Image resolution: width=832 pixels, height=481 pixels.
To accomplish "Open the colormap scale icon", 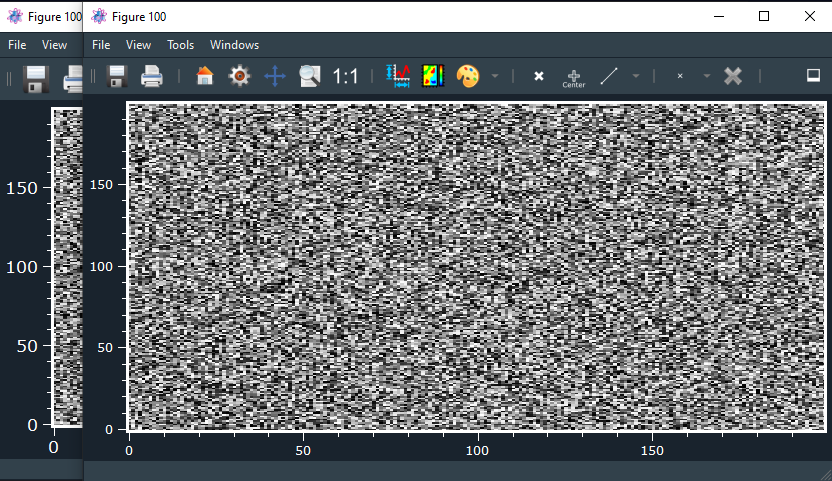I will pyautogui.click(x=432, y=76).
